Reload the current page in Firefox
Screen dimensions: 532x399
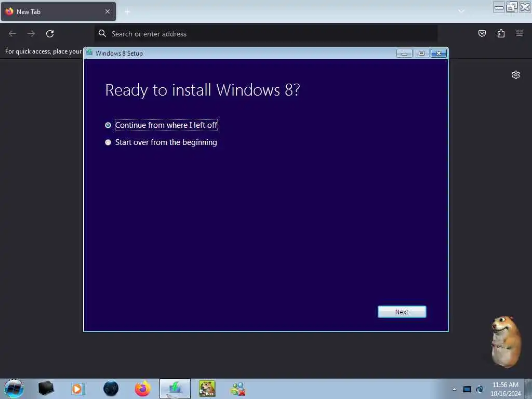pos(50,34)
